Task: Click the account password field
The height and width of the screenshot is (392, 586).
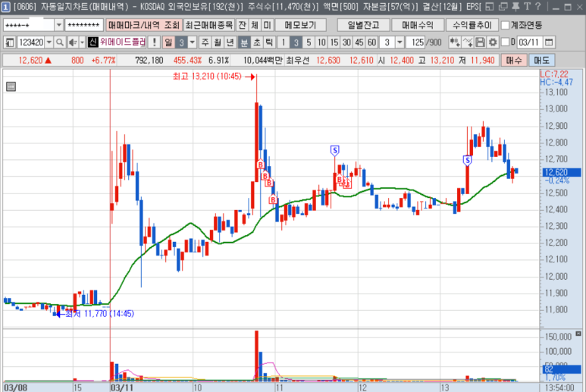Action: [83, 25]
